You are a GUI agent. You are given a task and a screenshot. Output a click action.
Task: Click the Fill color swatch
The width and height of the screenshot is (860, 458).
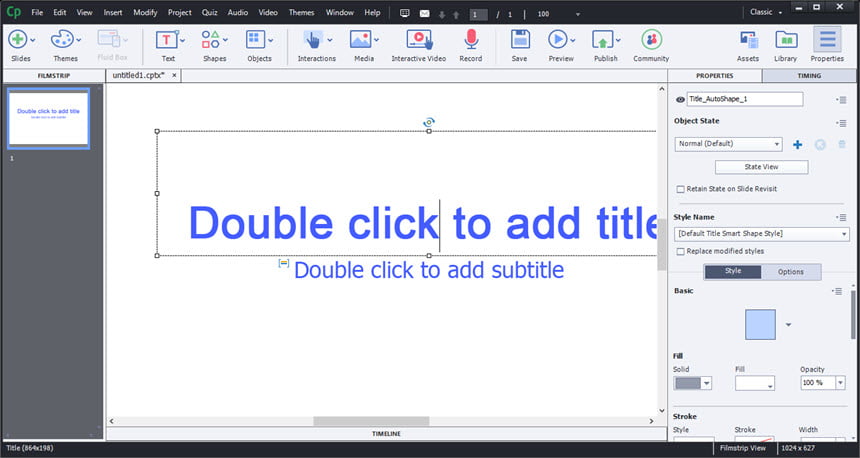tap(755, 383)
